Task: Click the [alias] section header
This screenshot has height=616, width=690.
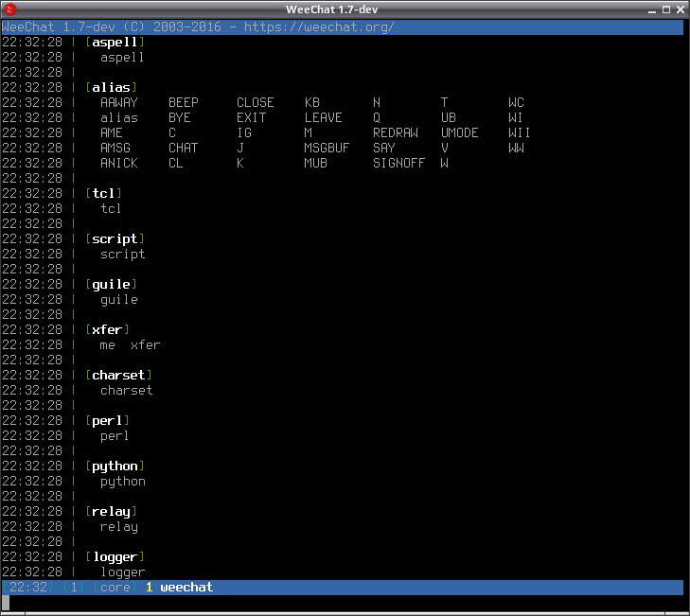Action: (x=112, y=88)
